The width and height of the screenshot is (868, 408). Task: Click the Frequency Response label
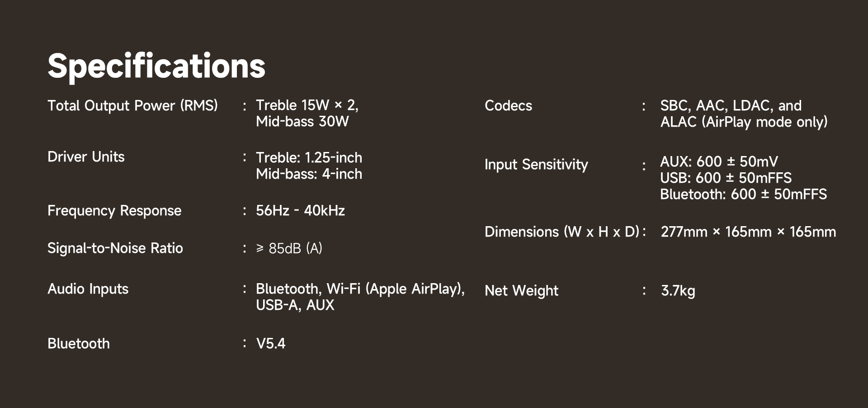[x=114, y=211]
